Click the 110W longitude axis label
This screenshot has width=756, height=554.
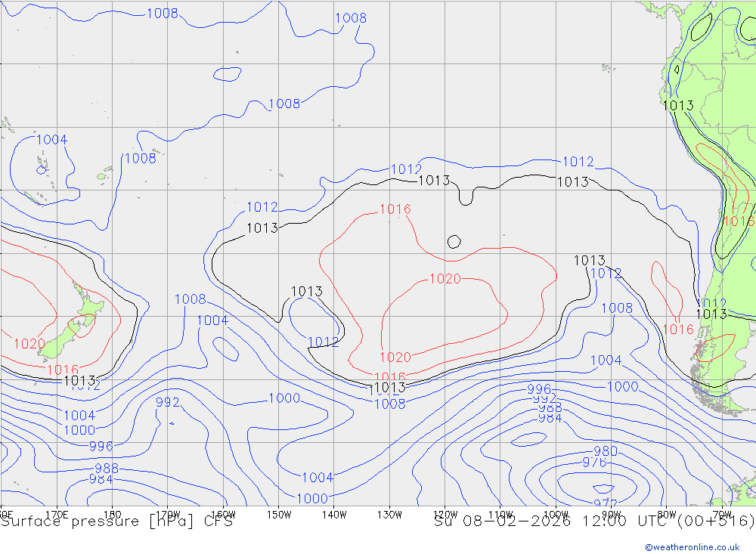pos(500,515)
